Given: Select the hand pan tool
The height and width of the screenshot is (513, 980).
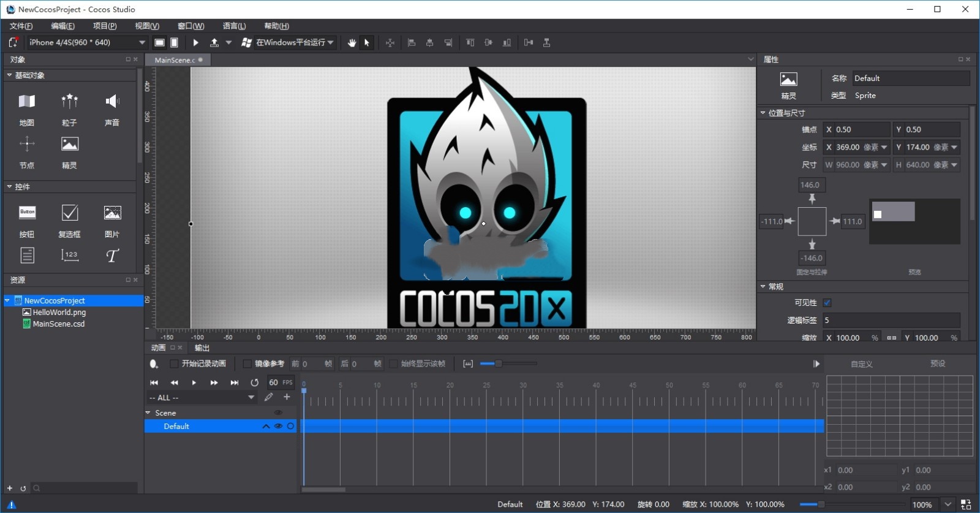Looking at the screenshot, I should pyautogui.click(x=352, y=42).
